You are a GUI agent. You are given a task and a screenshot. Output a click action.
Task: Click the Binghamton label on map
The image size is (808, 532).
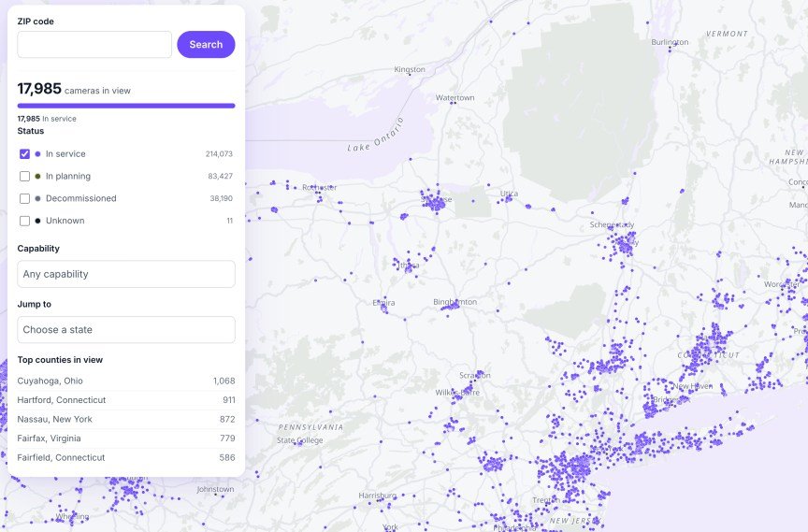455,302
